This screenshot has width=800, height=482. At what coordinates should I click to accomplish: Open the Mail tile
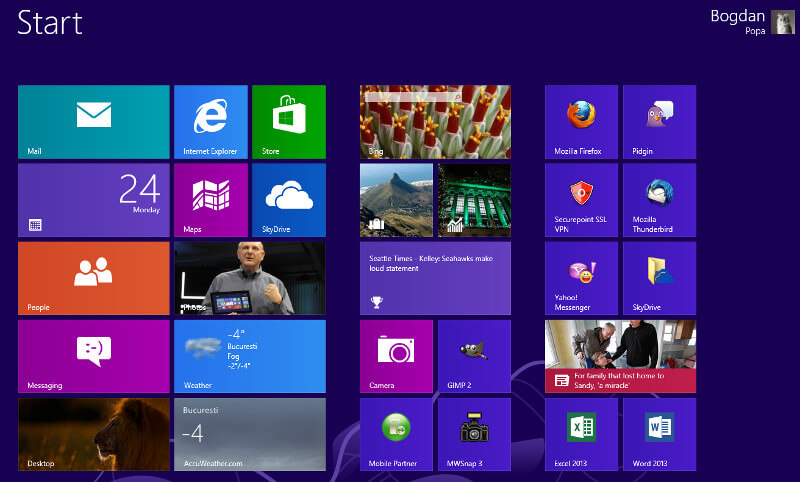pos(94,122)
